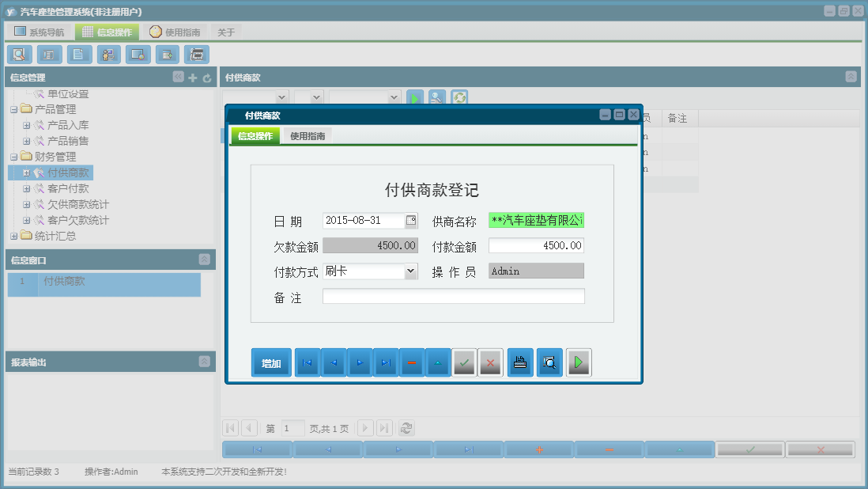Collapse the 产品管理 tree folder
This screenshot has height=489, width=868.
(x=14, y=110)
